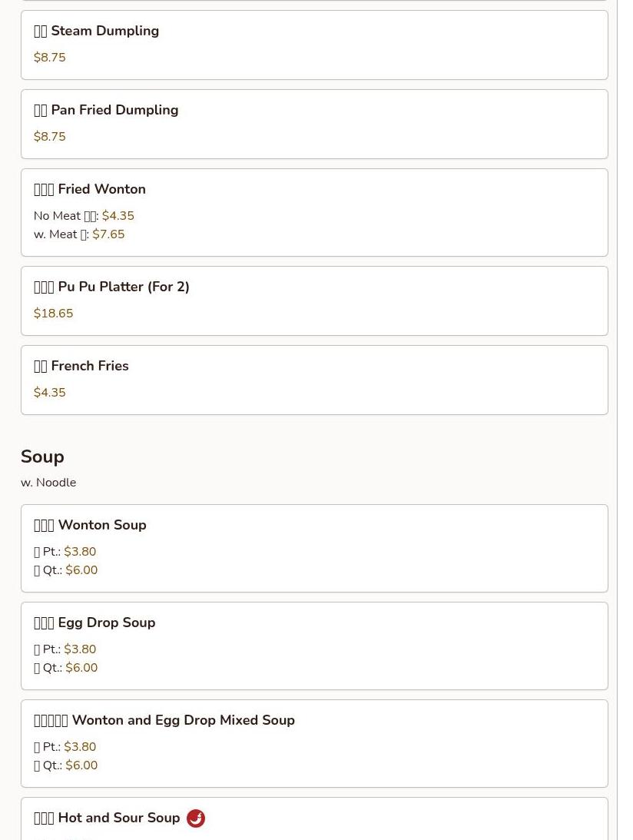Click Mixed Soup Pt. $3.80 price

tap(80, 747)
